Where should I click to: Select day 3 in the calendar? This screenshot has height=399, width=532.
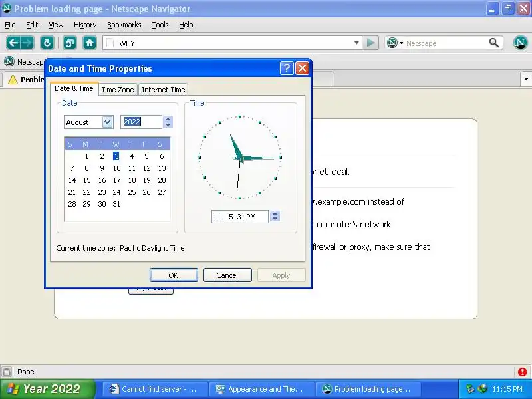tap(116, 156)
